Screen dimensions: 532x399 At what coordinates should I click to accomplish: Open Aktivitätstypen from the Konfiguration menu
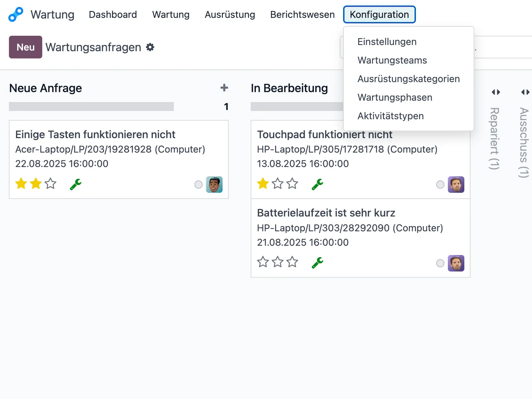pyautogui.click(x=390, y=116)
